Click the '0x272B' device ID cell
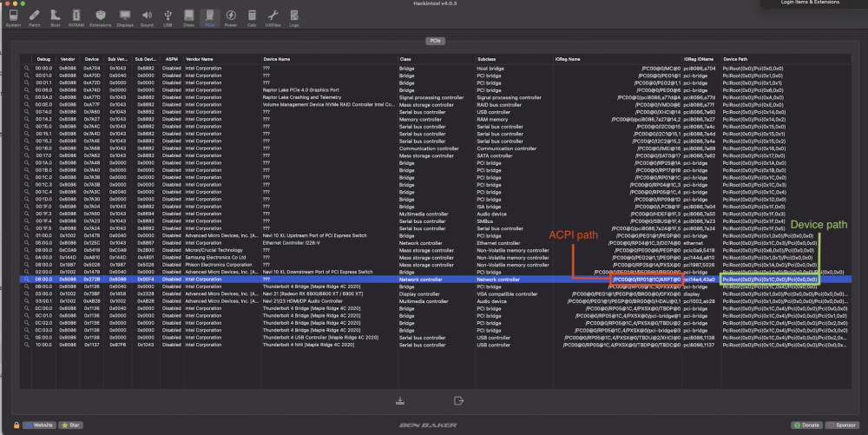The width and height of the screenshot is (868, 435). click(x=91, y=280)
